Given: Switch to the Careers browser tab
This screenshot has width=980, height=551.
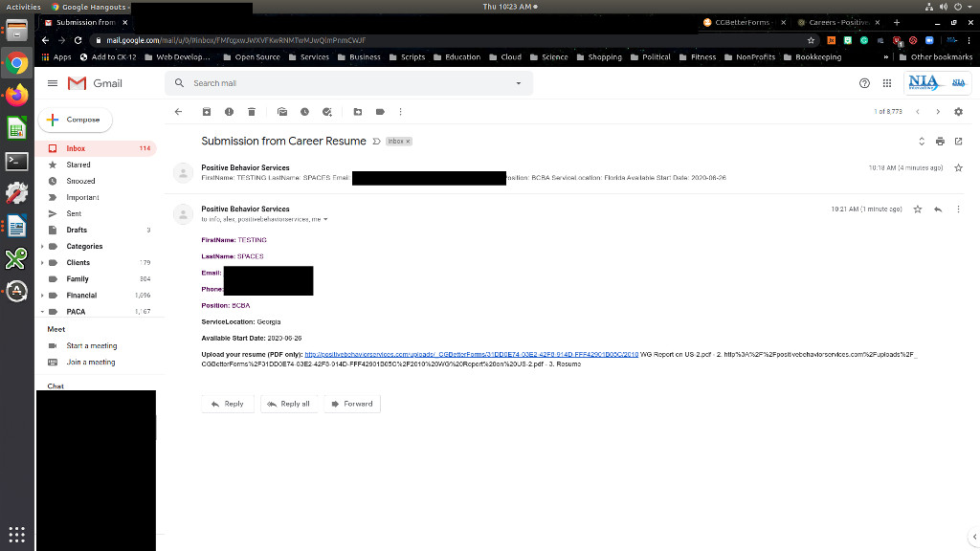Looking at the screenshot, I should point(835,22).
